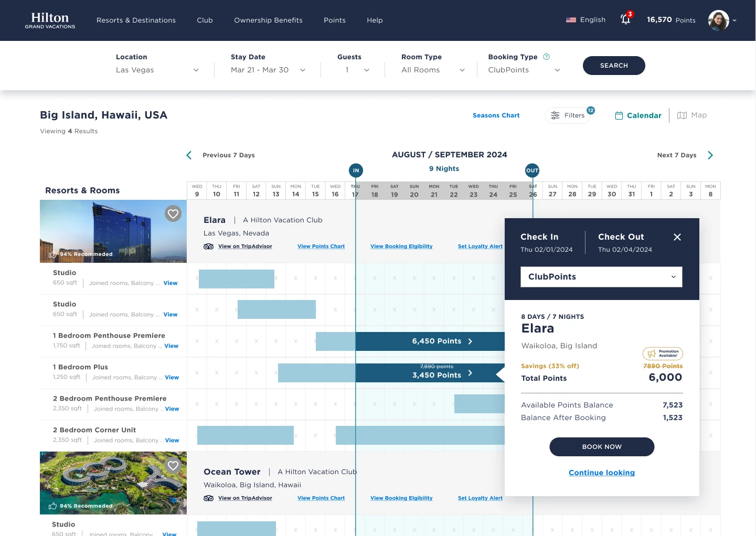This screenshot has height=536, width=756.
Task: Expand the profile menu chevron
Action: (734, 20)
